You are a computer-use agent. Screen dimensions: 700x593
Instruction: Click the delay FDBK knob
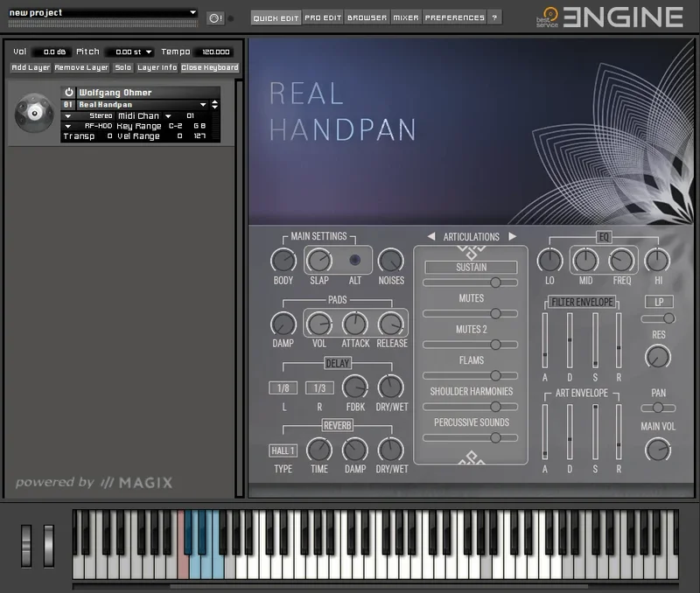click(x=355, y=387)
